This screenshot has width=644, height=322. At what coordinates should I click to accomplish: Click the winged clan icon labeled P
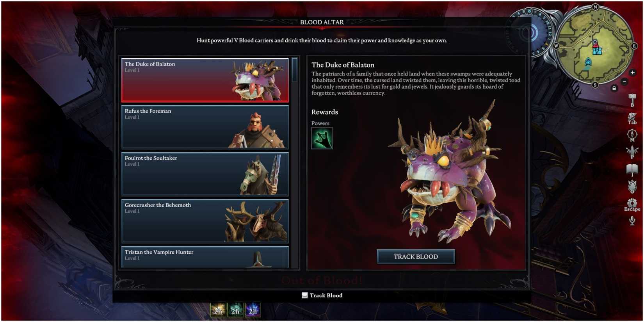(632, 152)
